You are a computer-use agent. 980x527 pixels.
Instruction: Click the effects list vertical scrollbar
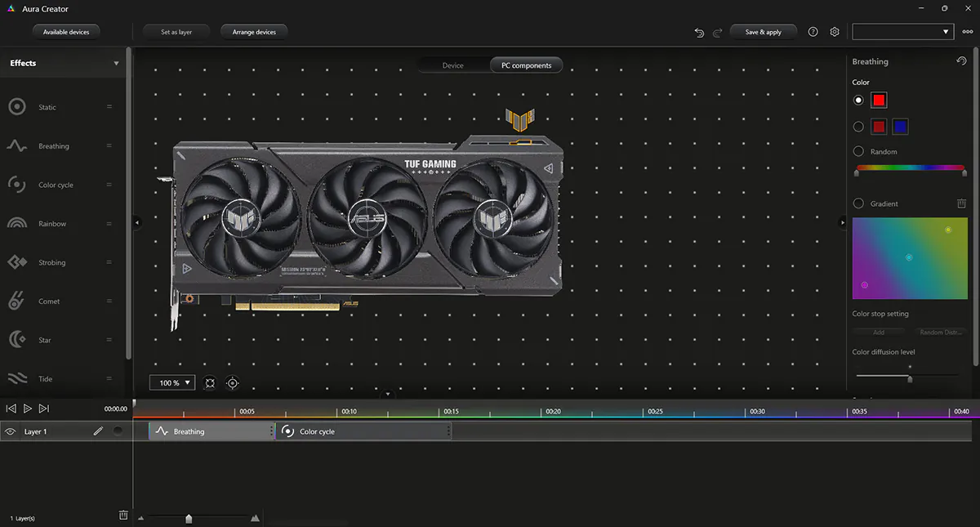[128, 204]
